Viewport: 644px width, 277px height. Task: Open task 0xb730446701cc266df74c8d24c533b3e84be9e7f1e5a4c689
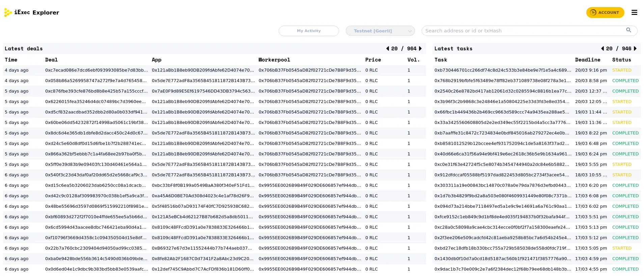coord(503,70)
